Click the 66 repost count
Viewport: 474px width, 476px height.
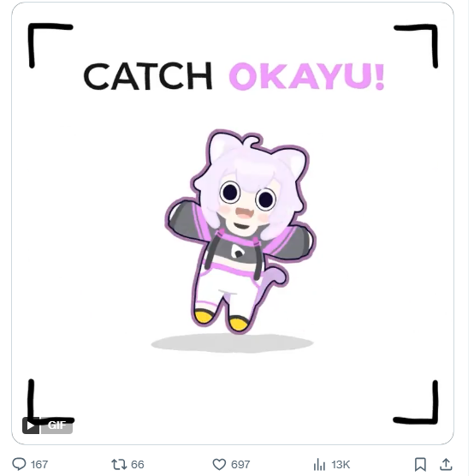[x=138, y=464]
